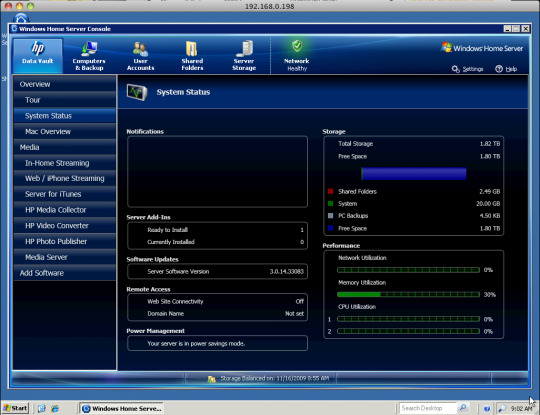Click the green System color swatch
Viewport: 540px width, 415px height.
[331, 204]
